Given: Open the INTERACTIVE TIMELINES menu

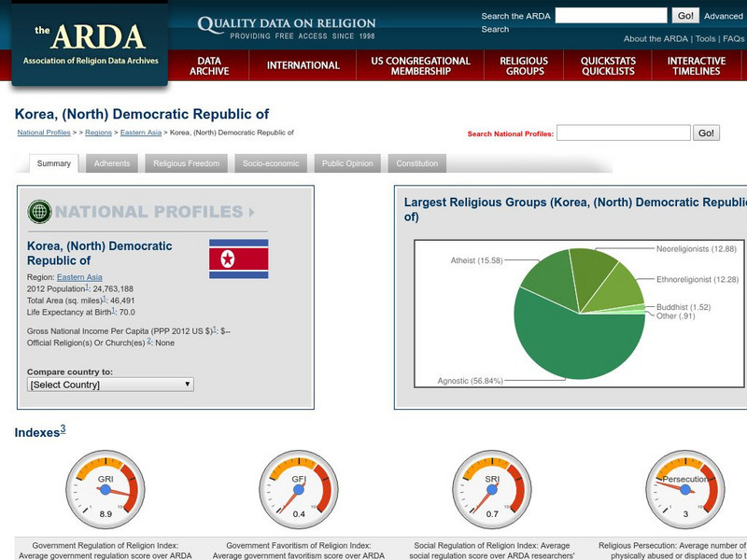Looking at the screenshot, I should [x=698, y=66].
